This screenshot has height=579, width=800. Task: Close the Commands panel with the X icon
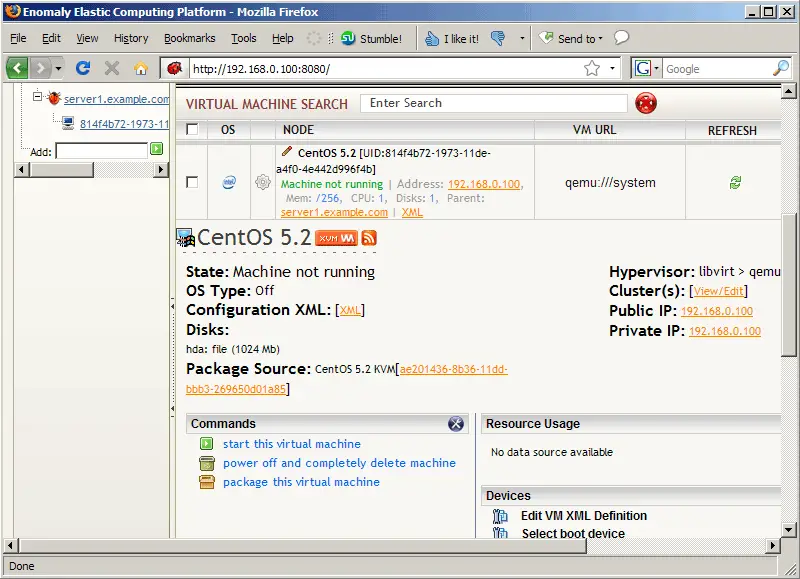click(456, 423)
